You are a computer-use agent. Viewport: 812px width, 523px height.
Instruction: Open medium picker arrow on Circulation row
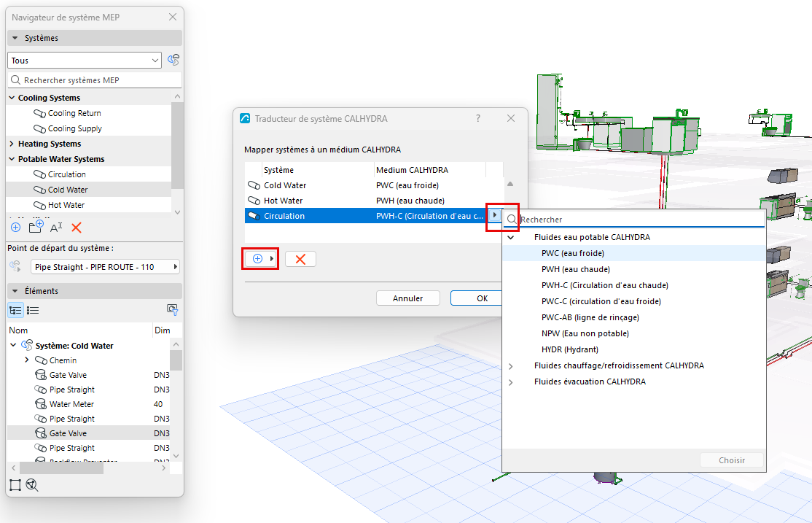pos(495,215)
